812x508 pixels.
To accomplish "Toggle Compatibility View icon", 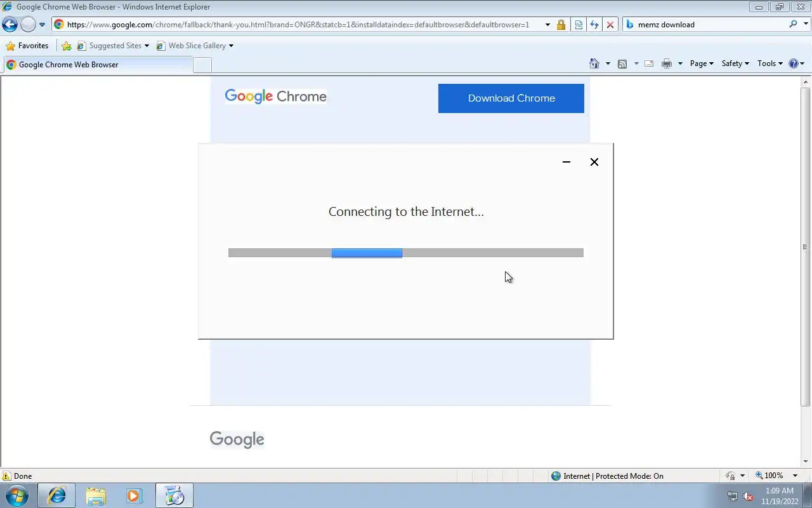I will coord(579,25).
